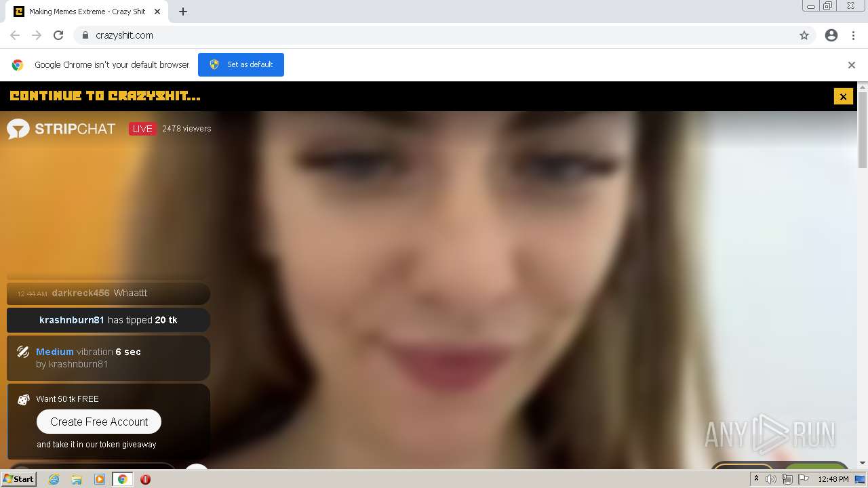The image size is (868, 488).
Task: Click the network tray icon
Action: (x=787, y=479)
